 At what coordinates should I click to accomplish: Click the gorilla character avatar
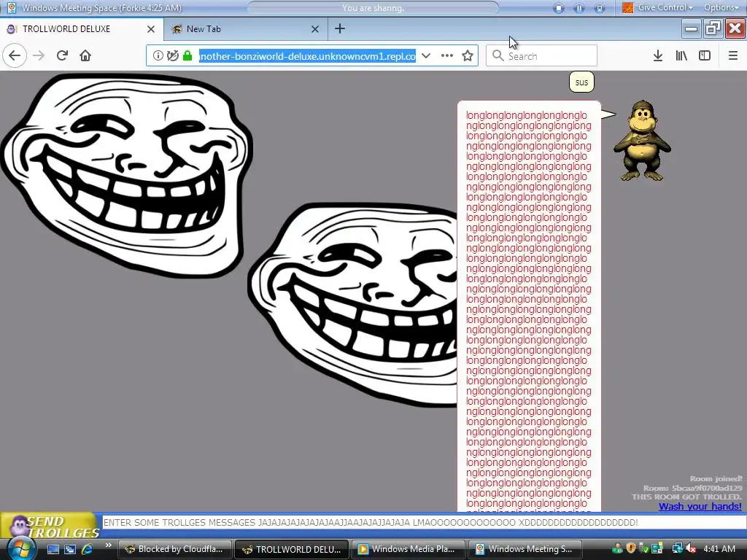click(x=642, y=141)
